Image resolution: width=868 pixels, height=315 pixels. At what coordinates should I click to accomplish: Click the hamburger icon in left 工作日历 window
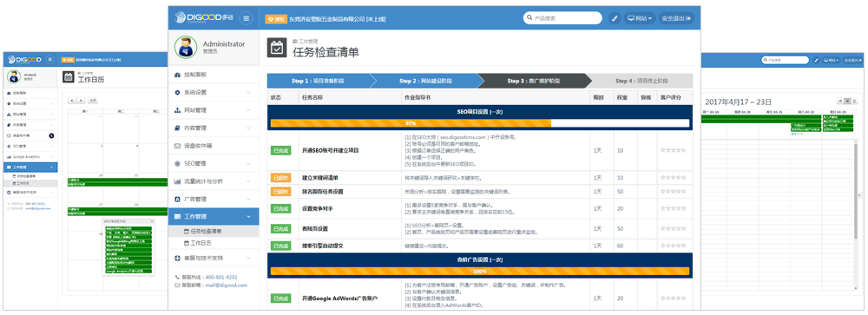click(49, 59)
